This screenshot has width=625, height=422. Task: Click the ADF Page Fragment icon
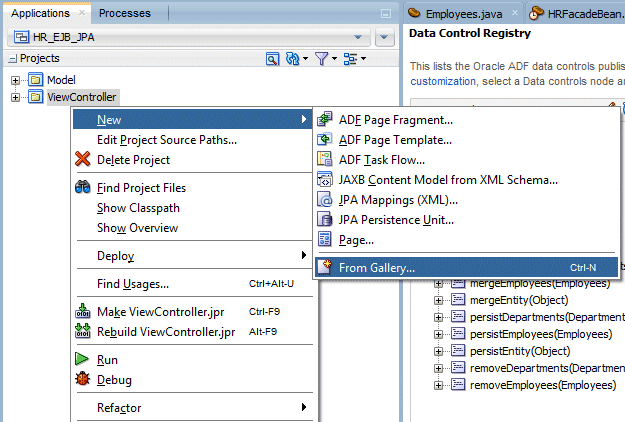point(325,119)
